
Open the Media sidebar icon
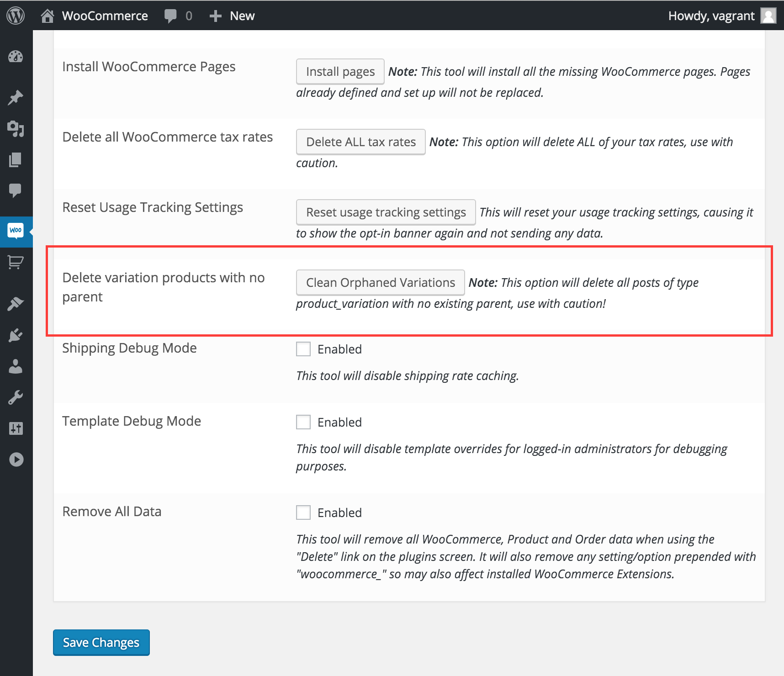tap(16, 129)
